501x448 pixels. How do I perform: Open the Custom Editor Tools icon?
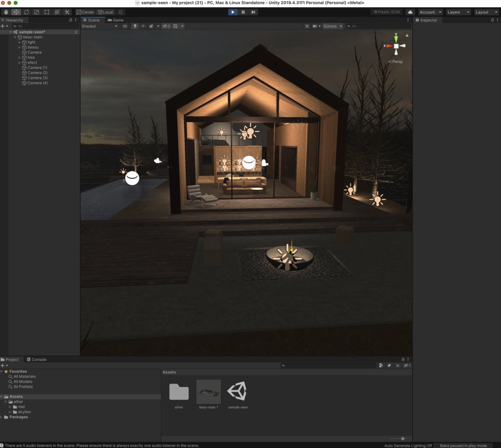(68, 12)
